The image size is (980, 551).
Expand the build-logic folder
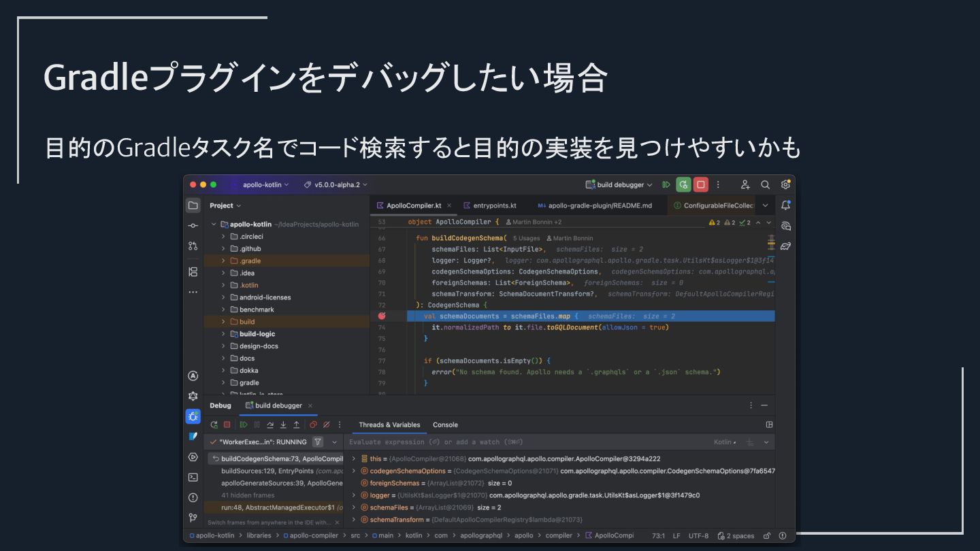pyautogui.click(x=223, y=334)
